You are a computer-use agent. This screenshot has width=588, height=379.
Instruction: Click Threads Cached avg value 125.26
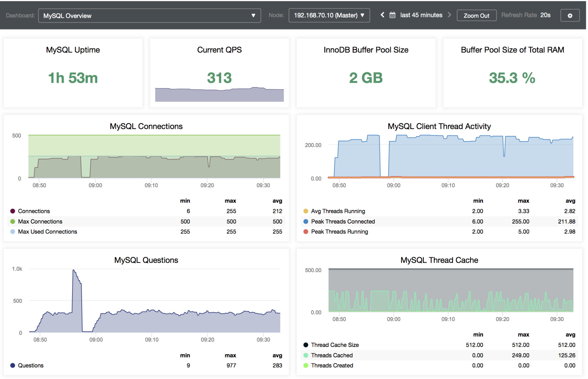click(x=567, y=355)
